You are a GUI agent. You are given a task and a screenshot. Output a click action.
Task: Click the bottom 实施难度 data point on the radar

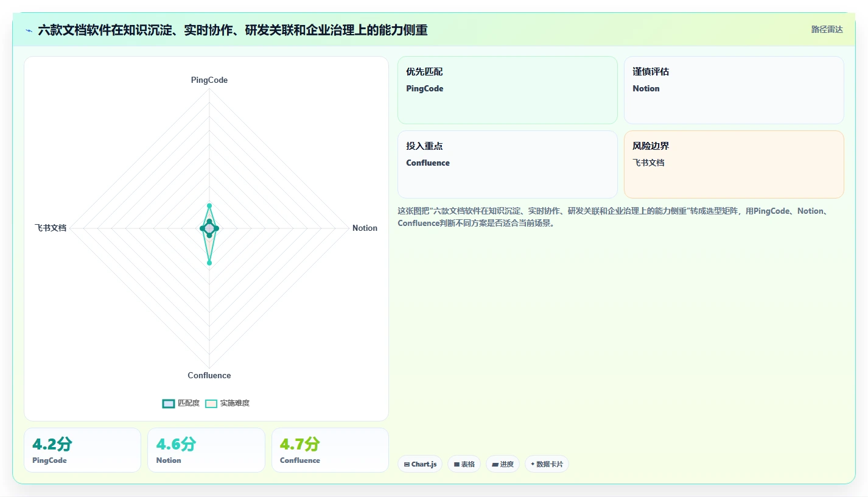click(209, 263)
